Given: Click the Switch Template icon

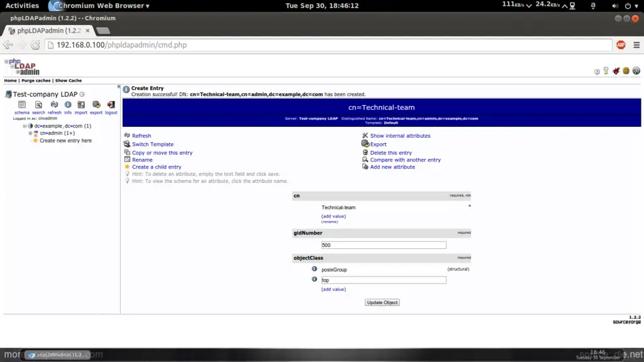Looking at the screenshot, I should tap(127, 144).
